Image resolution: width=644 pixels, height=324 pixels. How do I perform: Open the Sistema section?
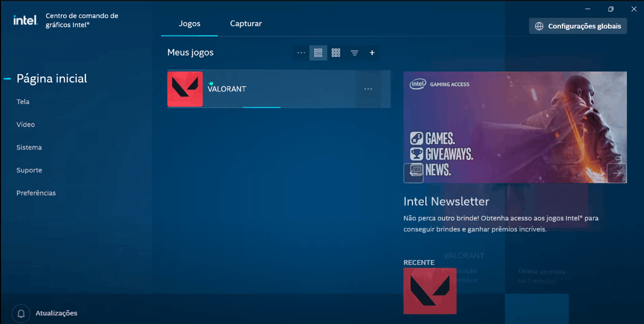[x=29, y=147]
